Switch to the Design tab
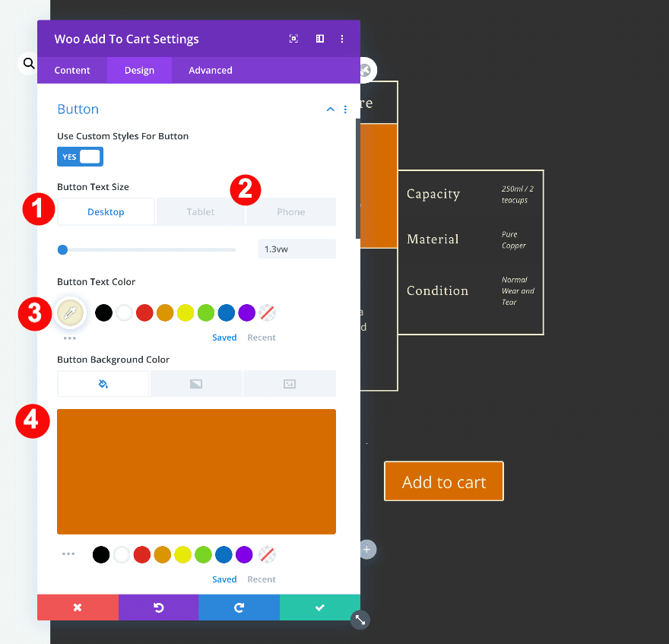This screenshot has height=644, width=669. coord(140,71)
